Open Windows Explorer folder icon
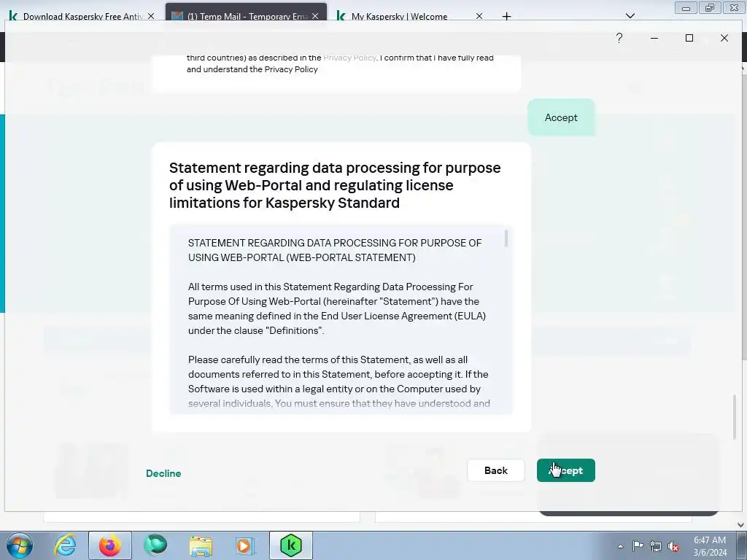The image size is (747, 560). click(201, 545)
